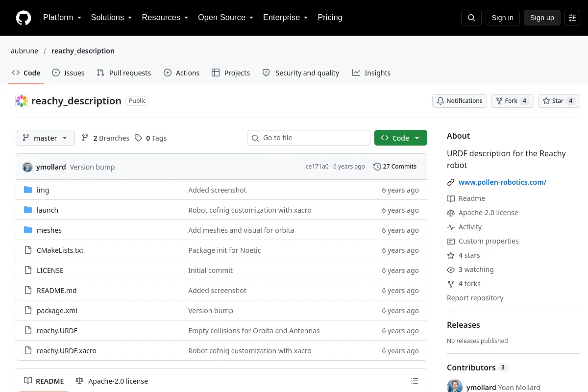Fork the repository

[x=512, y=101]
